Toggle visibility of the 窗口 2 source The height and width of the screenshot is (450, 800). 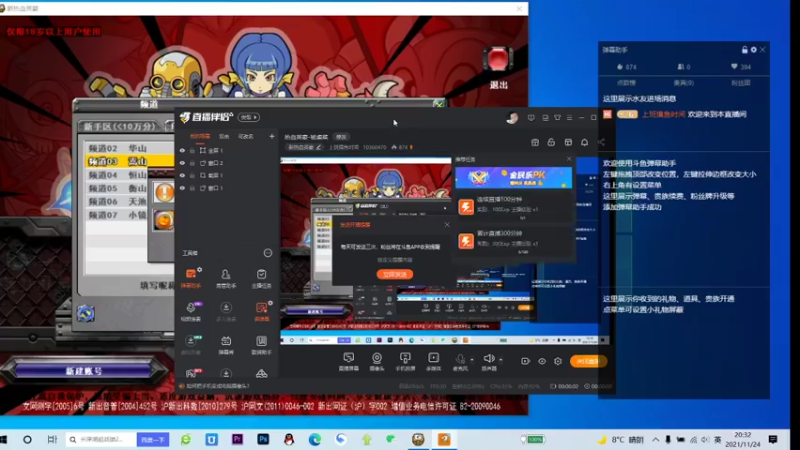(x=182, y=163)
